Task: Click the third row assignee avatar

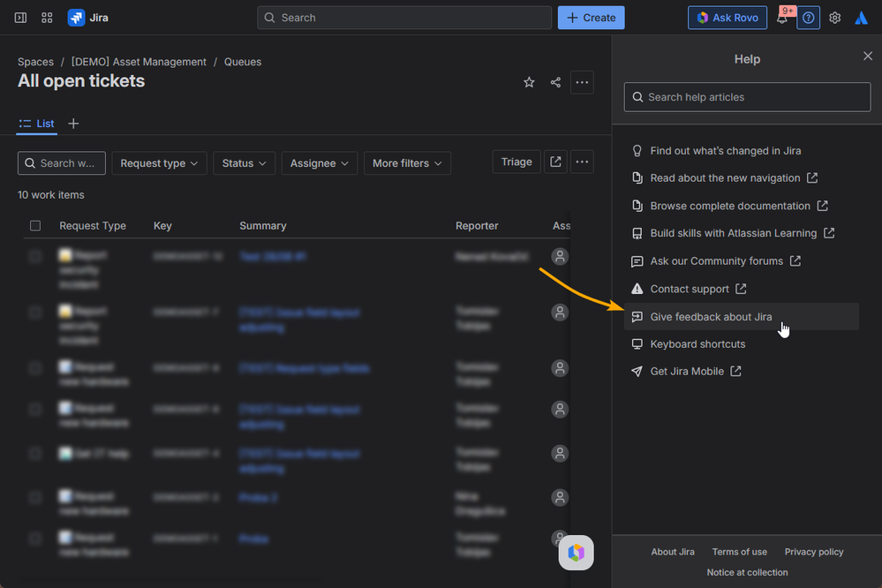Action: 560,368
